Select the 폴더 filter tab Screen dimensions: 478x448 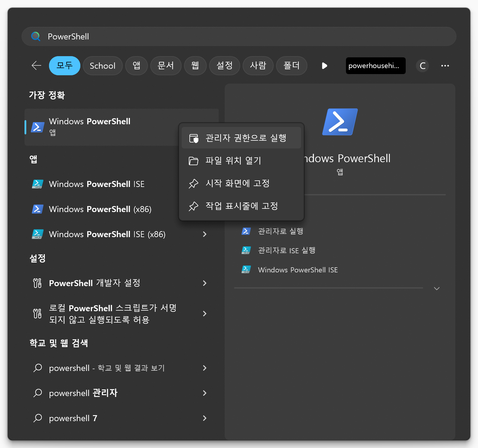292,66
